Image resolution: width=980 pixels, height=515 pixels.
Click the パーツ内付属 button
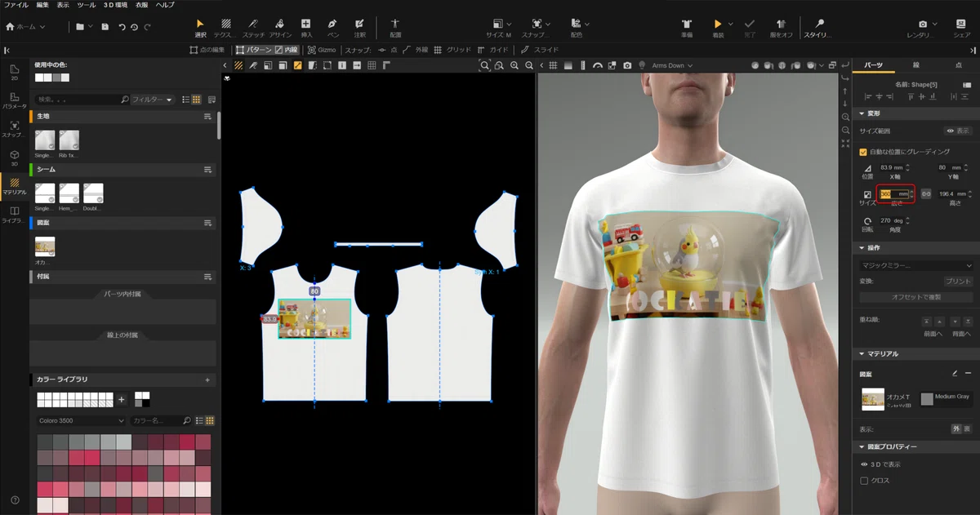[x=123, y=294]
